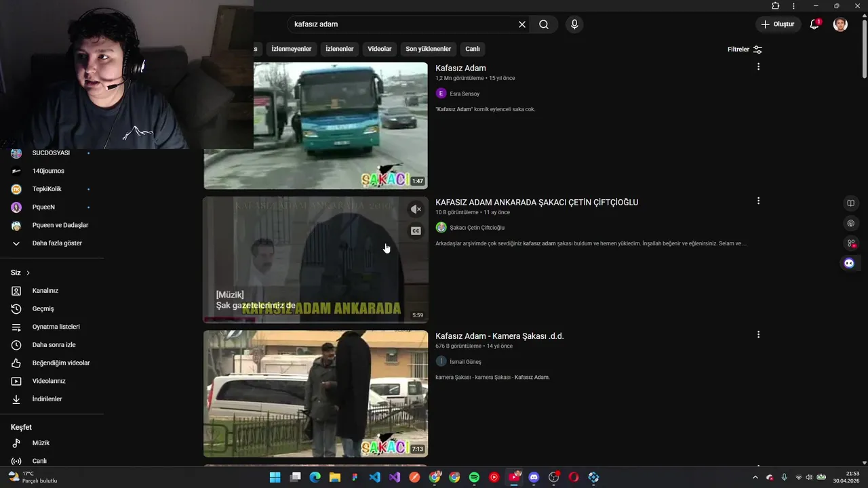Open File Explorer from the taskbar

tap(335, 477)
